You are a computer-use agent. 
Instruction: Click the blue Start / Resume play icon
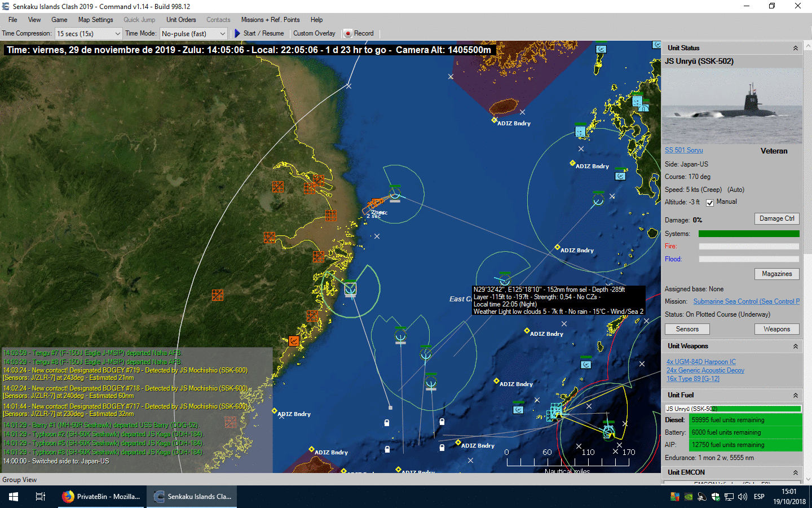pos(237,34)
